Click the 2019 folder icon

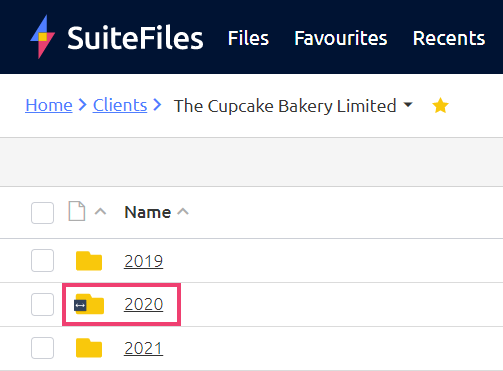pyautogui.click(x=89, y=261)
